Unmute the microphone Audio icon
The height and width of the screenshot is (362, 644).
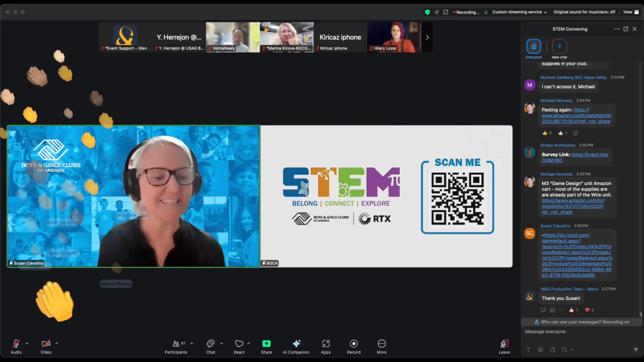click(x=16, y=344)
